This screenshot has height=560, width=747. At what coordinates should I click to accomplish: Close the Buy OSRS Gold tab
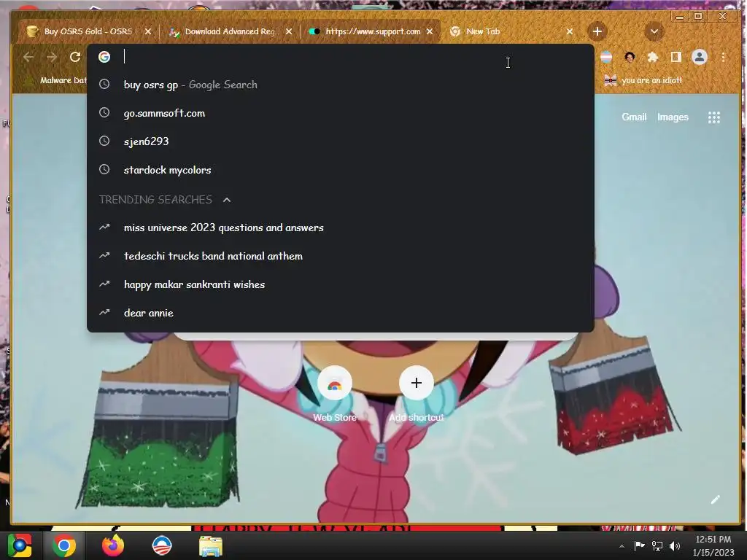point(147,31)
